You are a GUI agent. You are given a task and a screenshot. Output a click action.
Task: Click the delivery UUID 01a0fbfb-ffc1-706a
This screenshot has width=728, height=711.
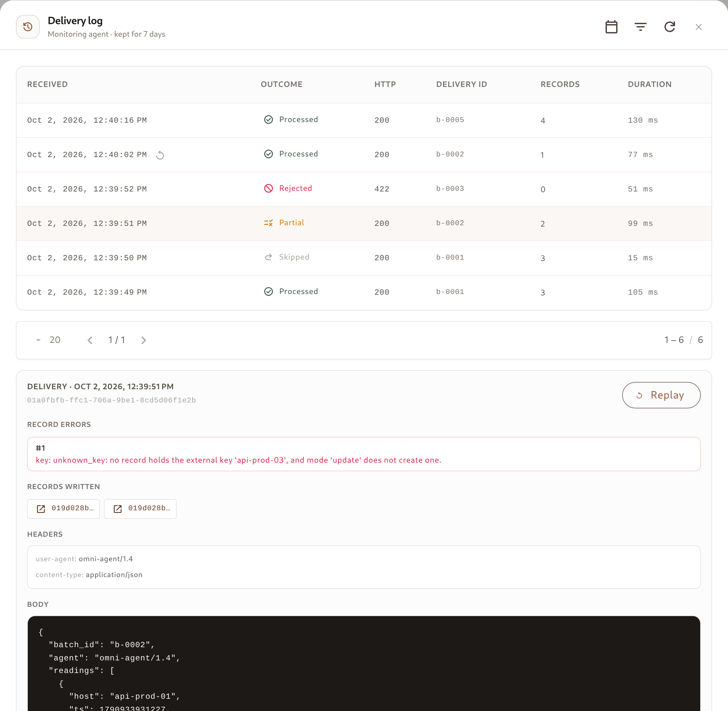point(112,400)
